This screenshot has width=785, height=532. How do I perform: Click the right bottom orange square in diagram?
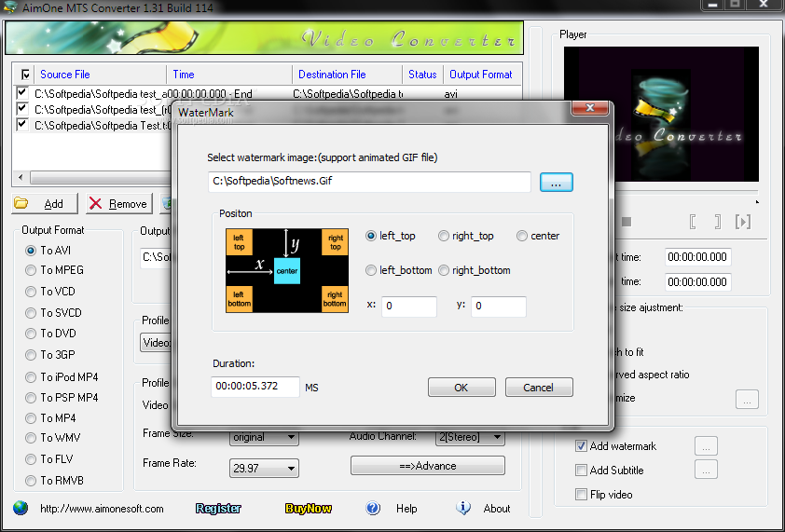(335, 299)
